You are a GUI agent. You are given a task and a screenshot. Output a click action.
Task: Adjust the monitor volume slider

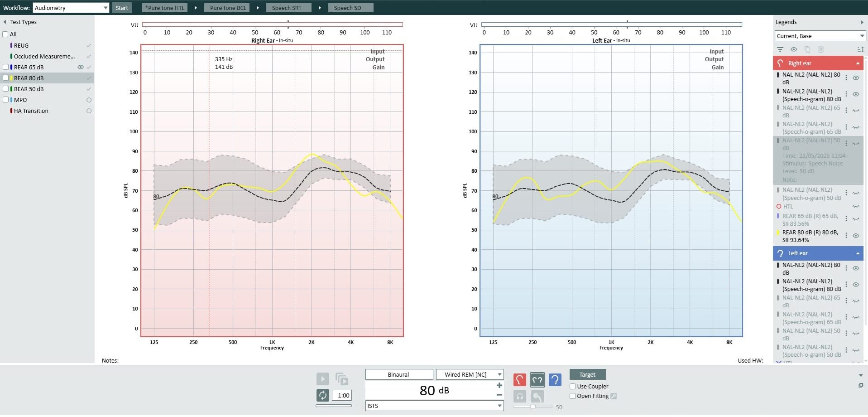tap(533, 407)
